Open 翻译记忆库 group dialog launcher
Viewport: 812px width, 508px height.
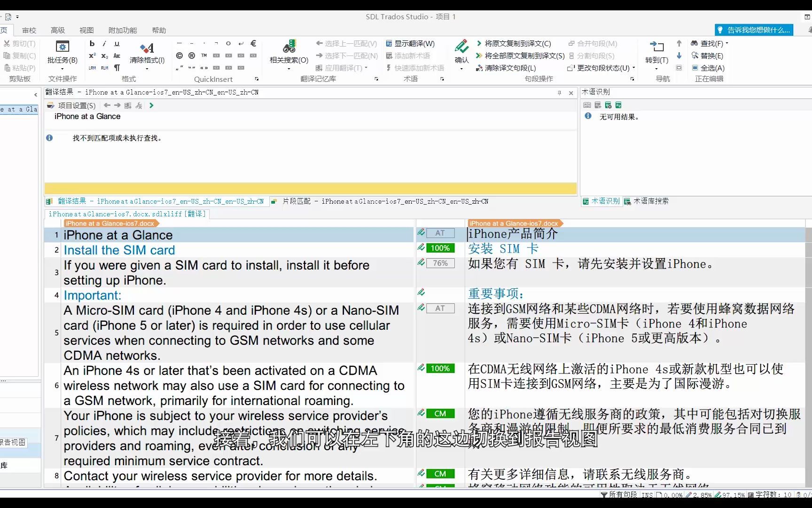pos(376,79)
